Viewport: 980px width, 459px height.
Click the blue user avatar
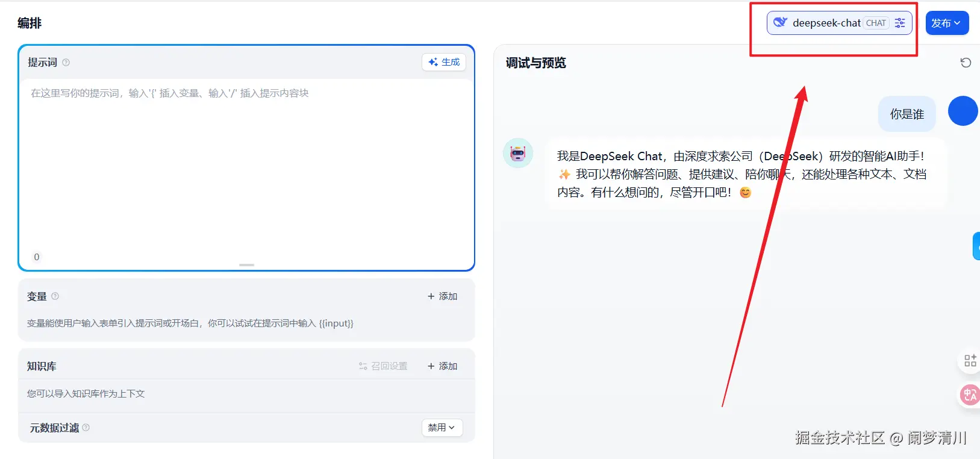click(x=963, y=111)
